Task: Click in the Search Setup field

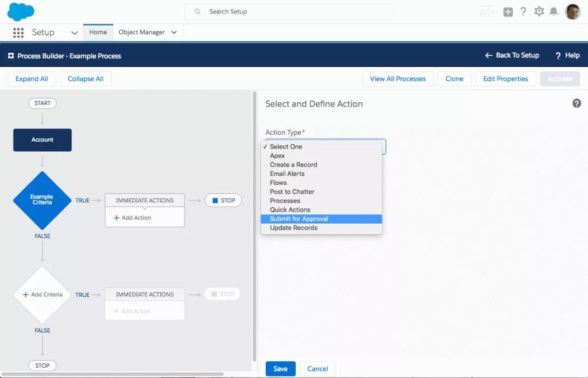Action: coord(289,11)
